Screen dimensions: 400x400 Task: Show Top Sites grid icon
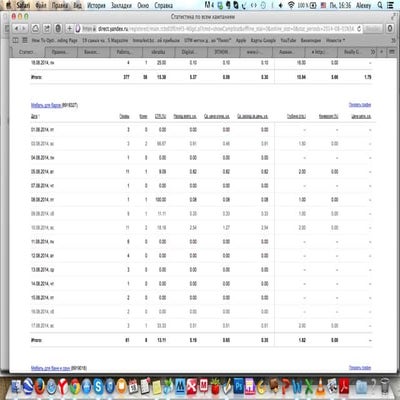(x=25, y=40)
